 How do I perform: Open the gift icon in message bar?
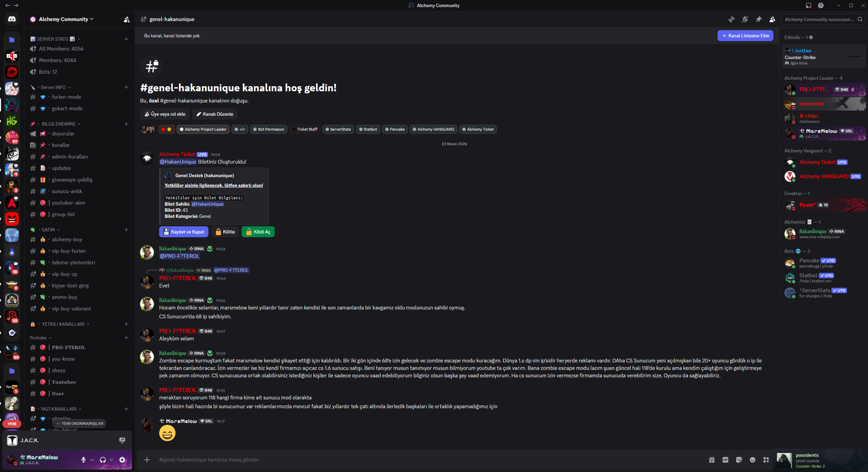click(x=712, y=460)
